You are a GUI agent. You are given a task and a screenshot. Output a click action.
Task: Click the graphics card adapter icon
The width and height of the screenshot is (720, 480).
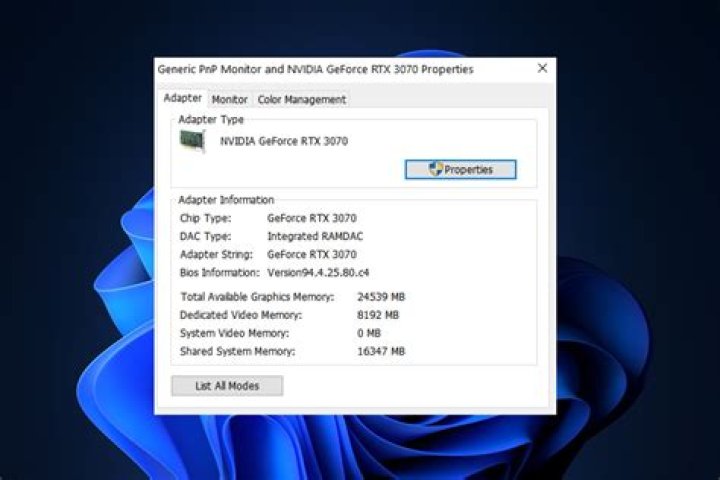192,140
